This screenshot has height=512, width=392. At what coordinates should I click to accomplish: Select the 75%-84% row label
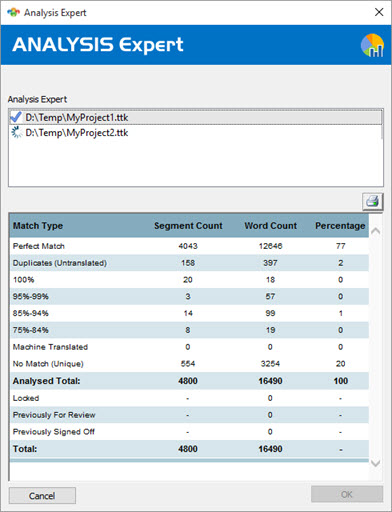[x=31, y=330]
